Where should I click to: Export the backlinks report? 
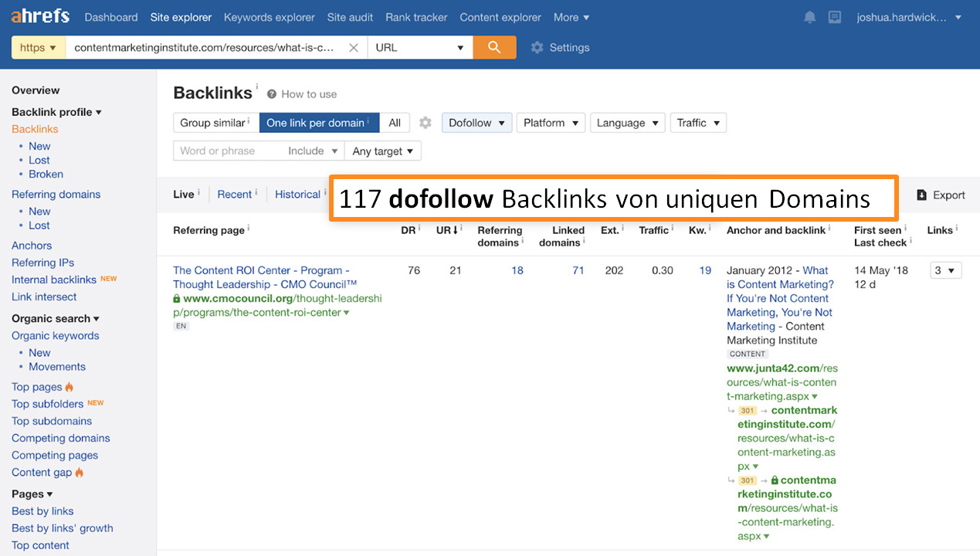coord(941,195)
